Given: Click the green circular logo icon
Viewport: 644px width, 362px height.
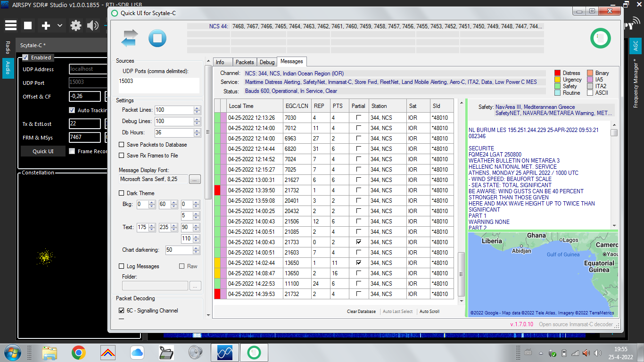Looking at the screenshot, I should point(601,38).
